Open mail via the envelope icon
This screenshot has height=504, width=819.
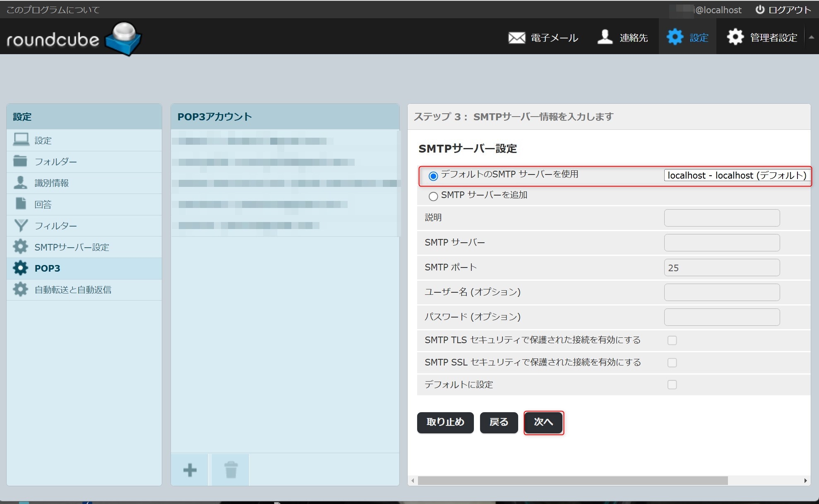(x=516, y=38)
